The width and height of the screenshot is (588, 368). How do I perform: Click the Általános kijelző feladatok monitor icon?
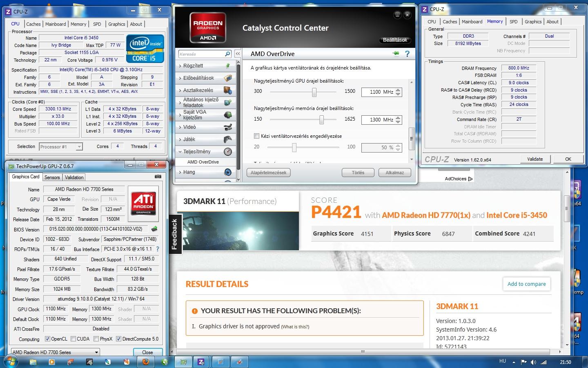228,103
